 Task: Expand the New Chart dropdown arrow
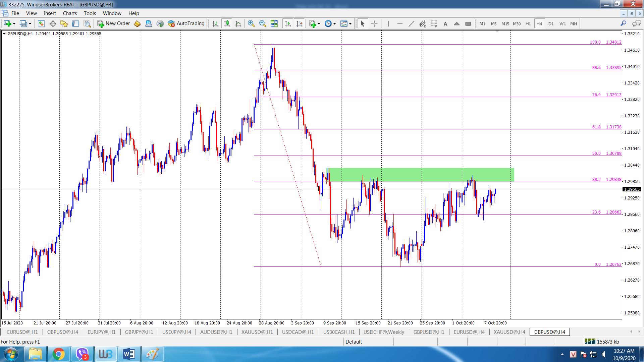(14, 23)
